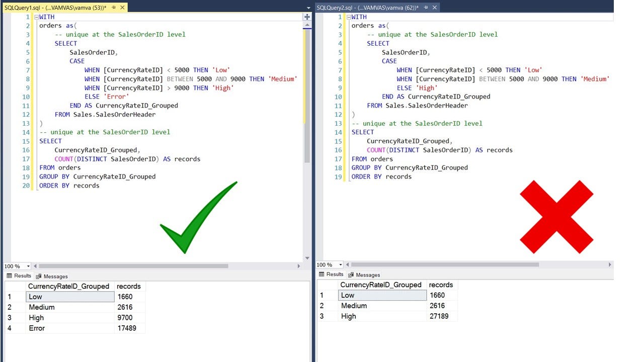The height and width of the screenshot is (362, 644).
Task: Click right scroll arrow of SQLQuery1 horizontal scrollbar
Action: tap(299, 266)
